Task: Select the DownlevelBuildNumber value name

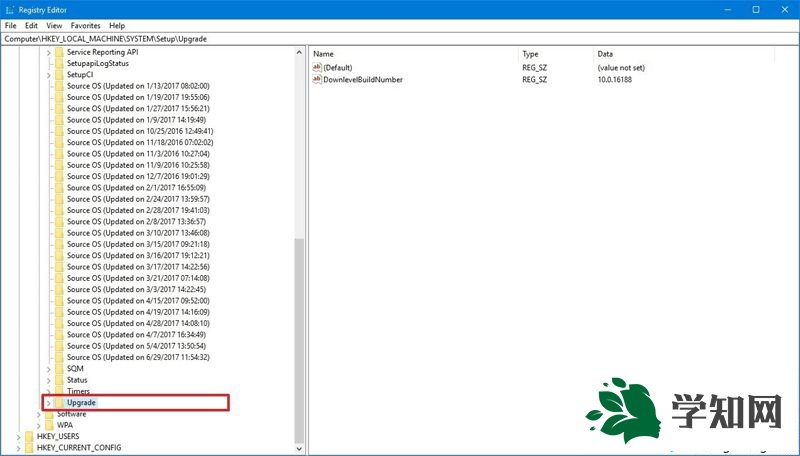Action: [x=363, y=80]
